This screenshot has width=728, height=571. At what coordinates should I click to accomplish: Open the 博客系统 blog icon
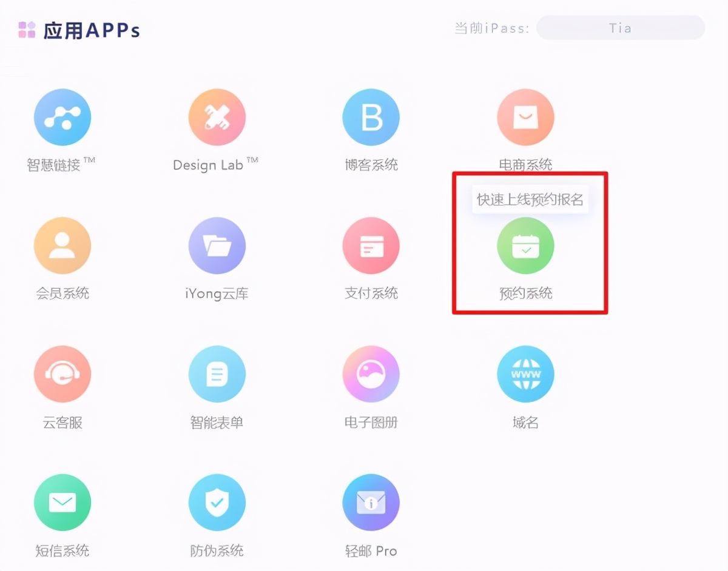[x=371, y=117]
